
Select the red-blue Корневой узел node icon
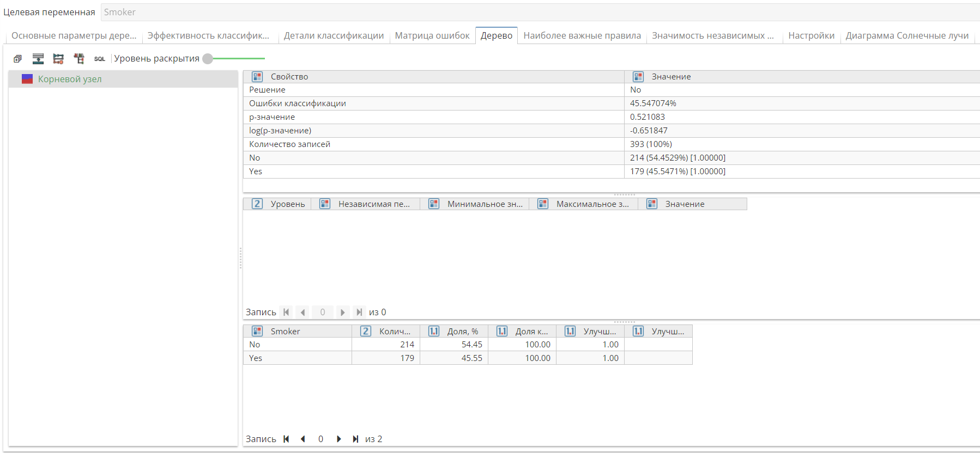[27, 79]
